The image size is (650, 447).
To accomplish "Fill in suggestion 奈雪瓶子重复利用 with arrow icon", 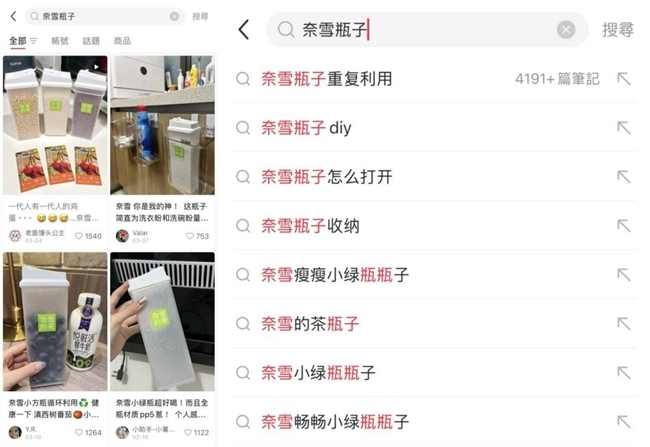I will click(x=623, y=78).
